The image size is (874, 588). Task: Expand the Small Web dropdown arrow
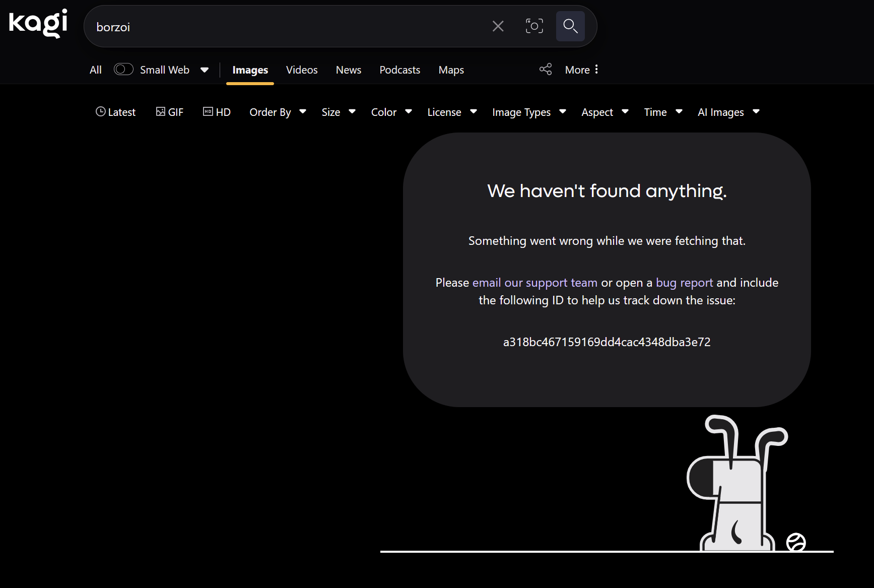[x=205, y=70]
